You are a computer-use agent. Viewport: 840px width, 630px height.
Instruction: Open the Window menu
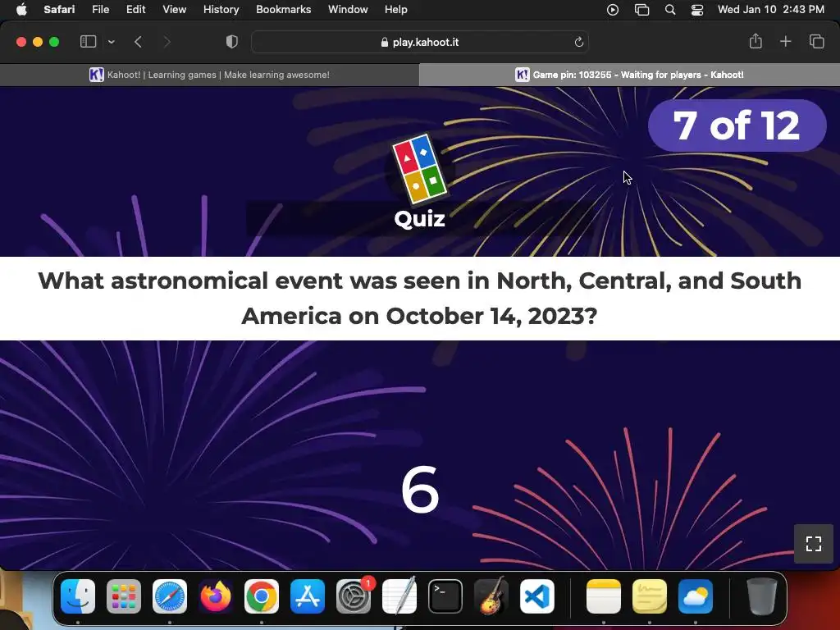pos(348,10)
